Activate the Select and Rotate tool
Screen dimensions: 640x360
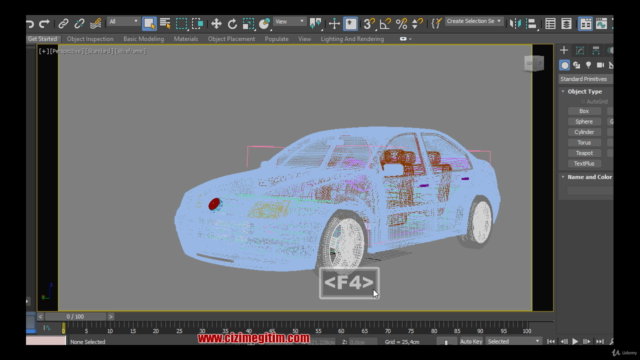pyautogui.click(x=232, y=24)
